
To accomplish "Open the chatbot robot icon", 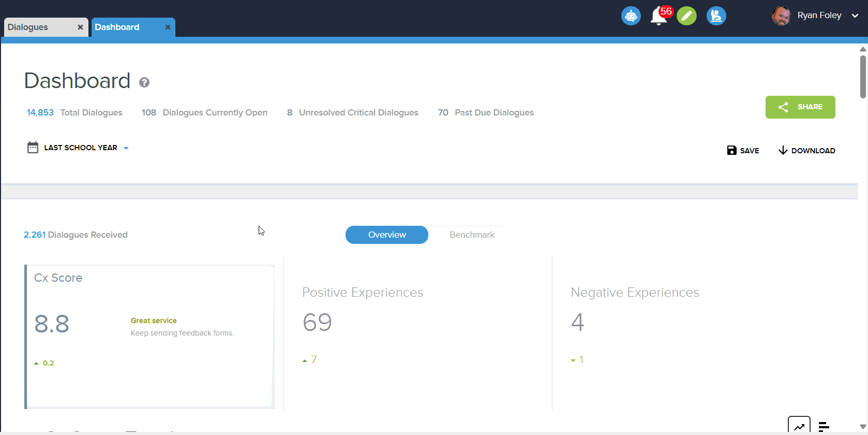I will 631,16.
